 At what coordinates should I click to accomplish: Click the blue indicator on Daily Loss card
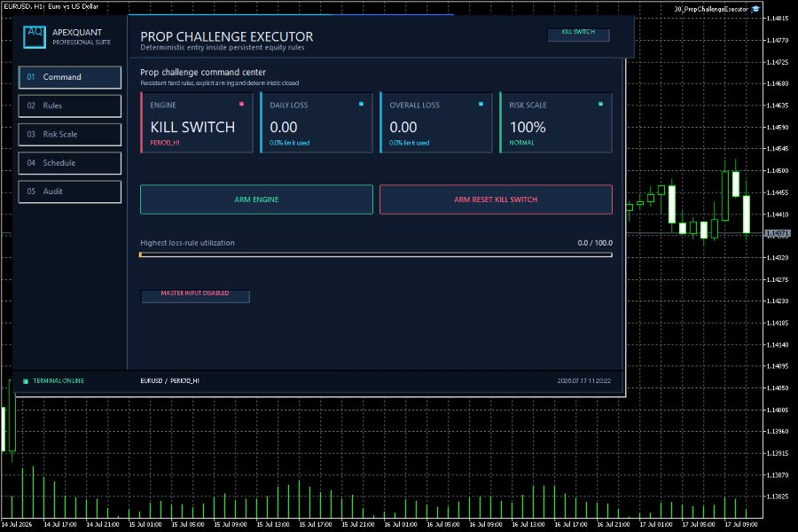(x=361, y=104)
